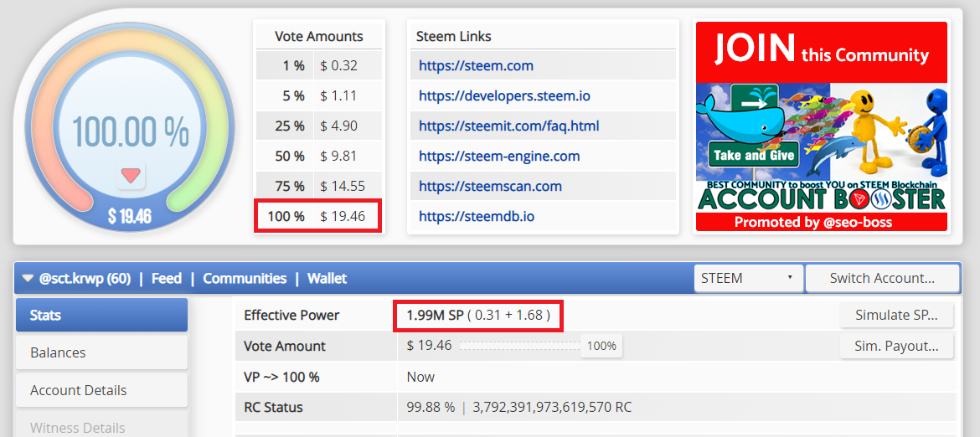Click the Account Booster community banner

tap(821, 126)
